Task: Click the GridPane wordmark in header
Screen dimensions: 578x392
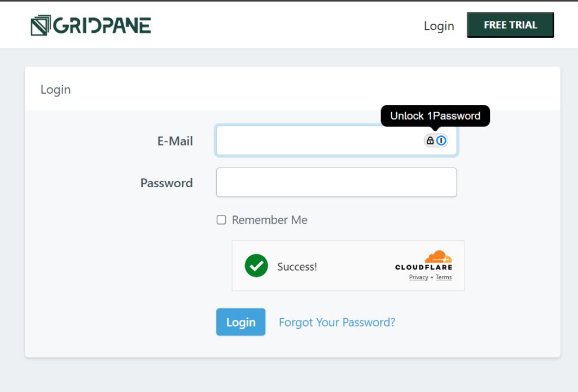Action: (102, 25)
